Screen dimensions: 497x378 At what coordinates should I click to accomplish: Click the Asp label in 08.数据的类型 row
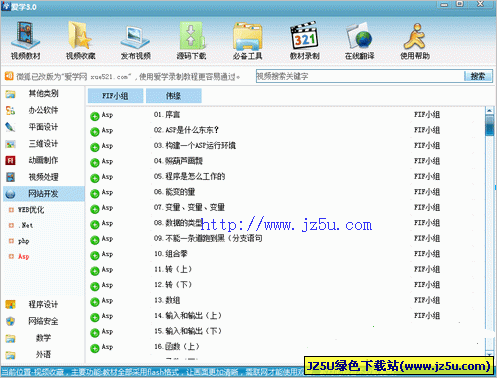[x=107, y=223]
